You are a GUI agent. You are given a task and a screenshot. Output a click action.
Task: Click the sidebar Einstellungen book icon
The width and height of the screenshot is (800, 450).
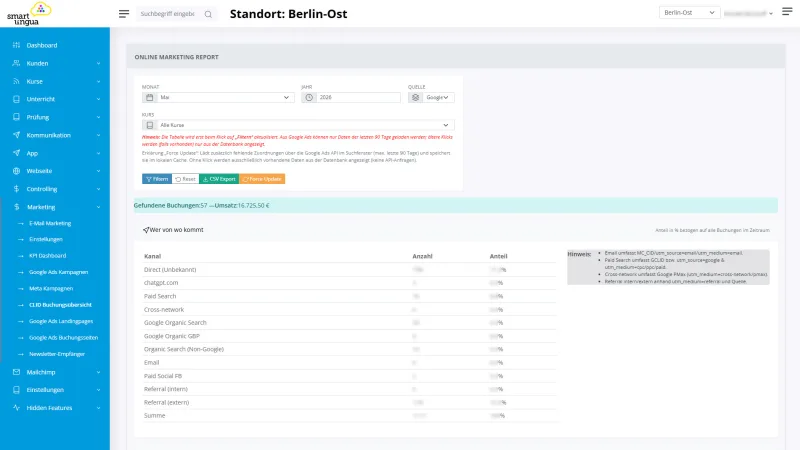click(16, 390)
